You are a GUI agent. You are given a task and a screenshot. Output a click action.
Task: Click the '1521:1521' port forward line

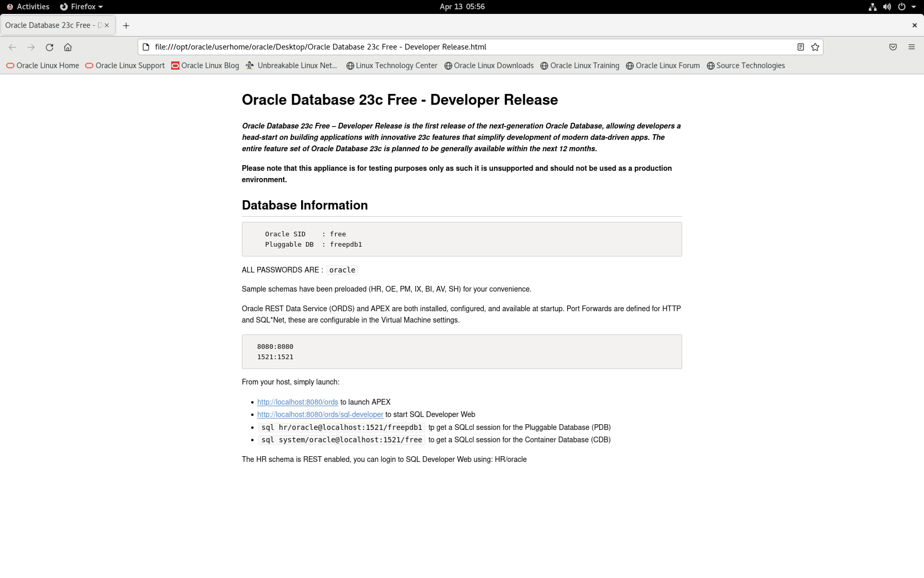[x=275, y=357]
